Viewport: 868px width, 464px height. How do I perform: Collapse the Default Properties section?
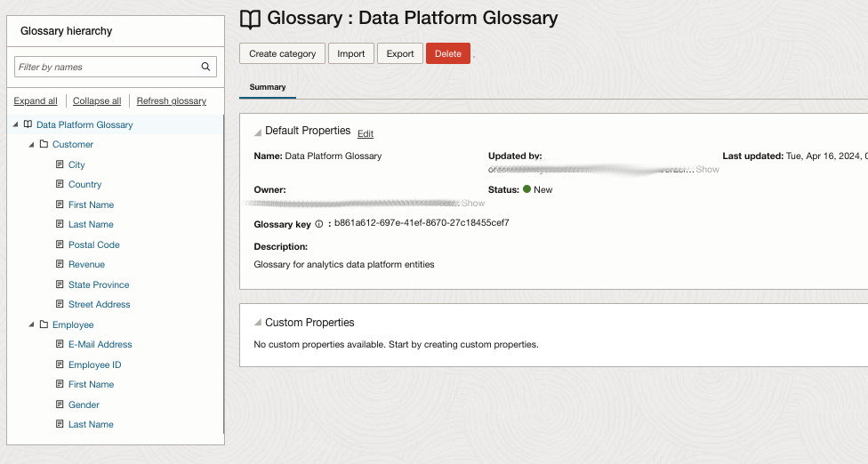257,132
